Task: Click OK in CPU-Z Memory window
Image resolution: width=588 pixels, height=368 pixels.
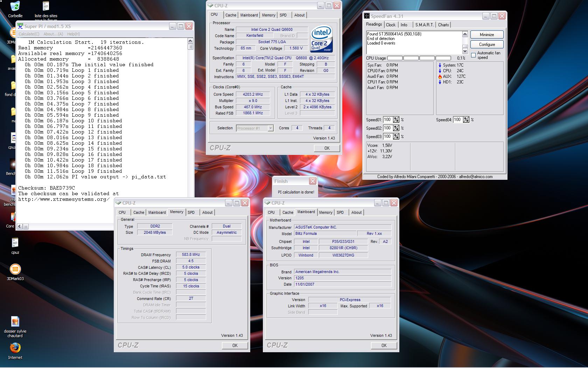Action: (235, 346)
